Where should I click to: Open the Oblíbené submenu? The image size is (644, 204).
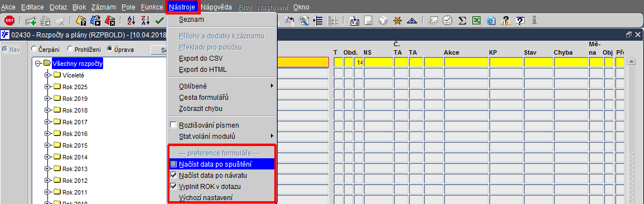222,86
